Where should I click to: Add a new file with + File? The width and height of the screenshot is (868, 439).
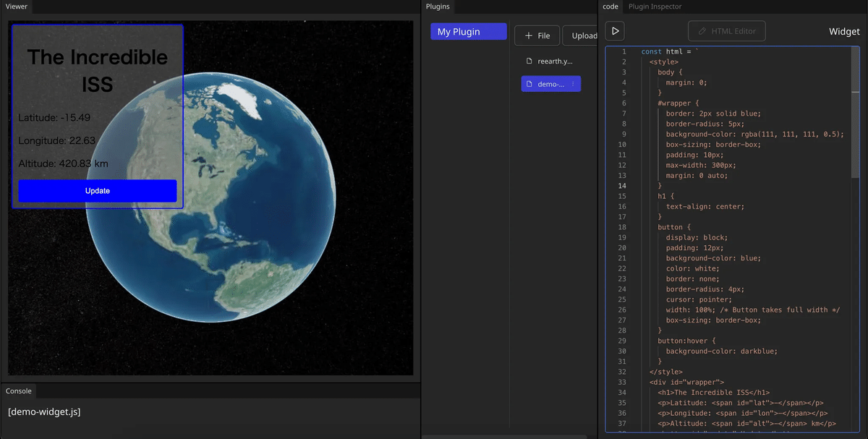click(537, 35)
